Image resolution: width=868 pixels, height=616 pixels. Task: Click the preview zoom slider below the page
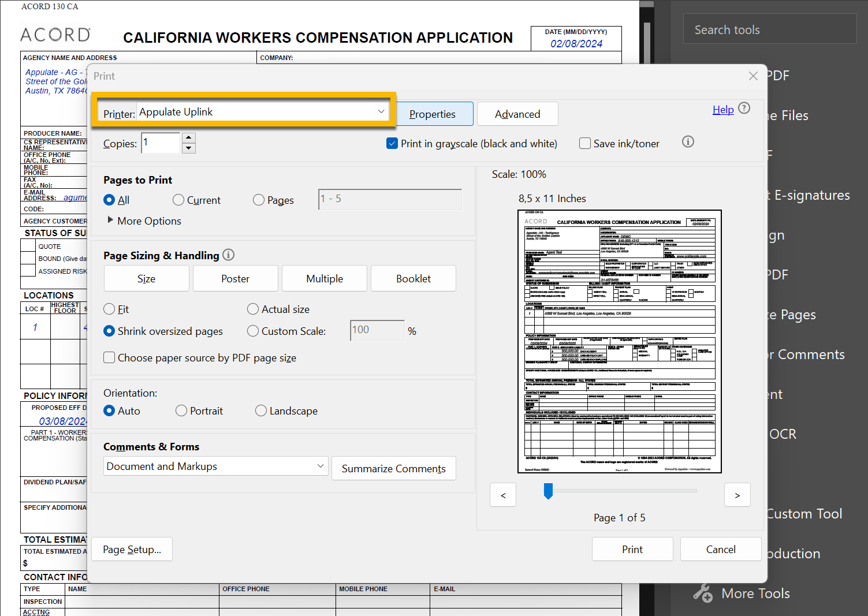548,491
